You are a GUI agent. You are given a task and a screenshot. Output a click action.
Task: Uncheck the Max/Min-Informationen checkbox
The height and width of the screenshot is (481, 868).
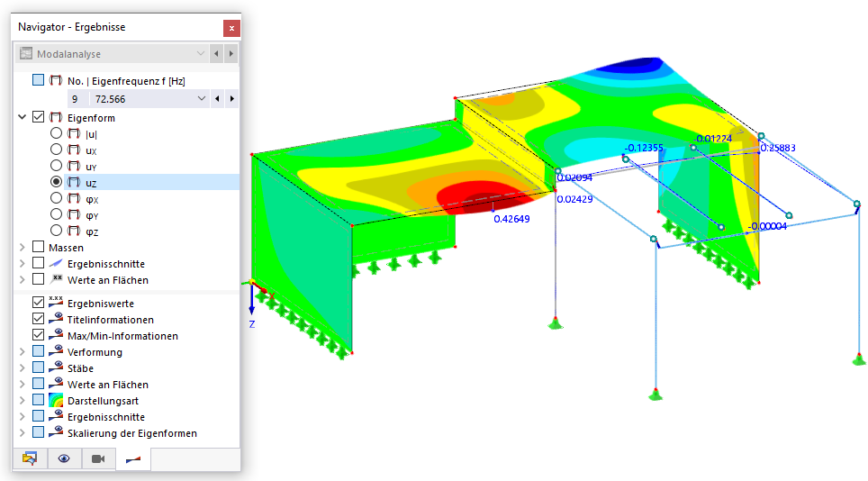click(x=38, y=334)
